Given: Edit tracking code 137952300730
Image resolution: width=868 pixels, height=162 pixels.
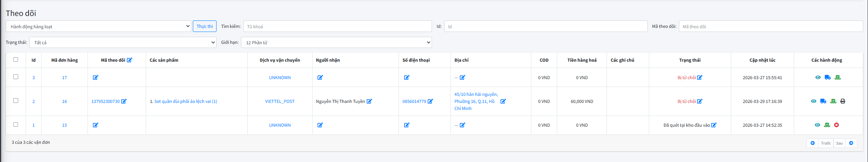Looking at the screenshot, I should (124, 101).
